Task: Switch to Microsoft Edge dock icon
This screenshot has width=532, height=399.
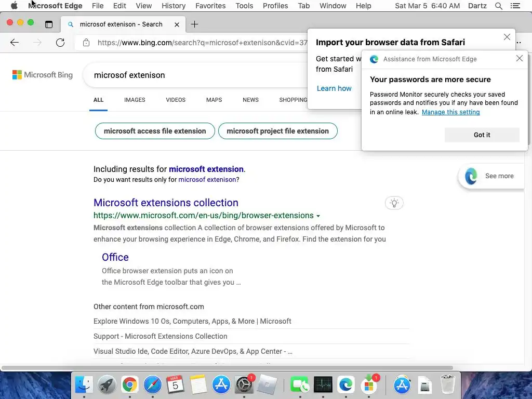Action: click(345, 385)
